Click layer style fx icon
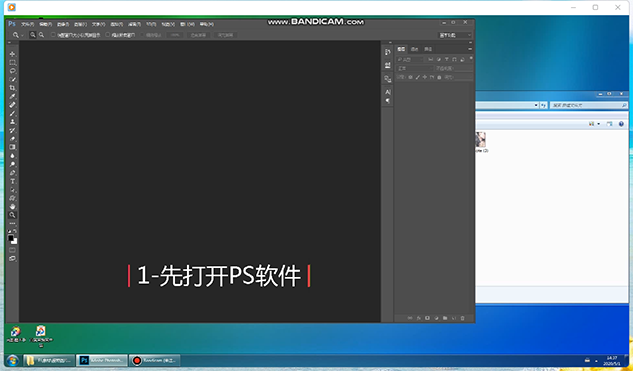Screen dimensions: 633x371 click(419, 318)
